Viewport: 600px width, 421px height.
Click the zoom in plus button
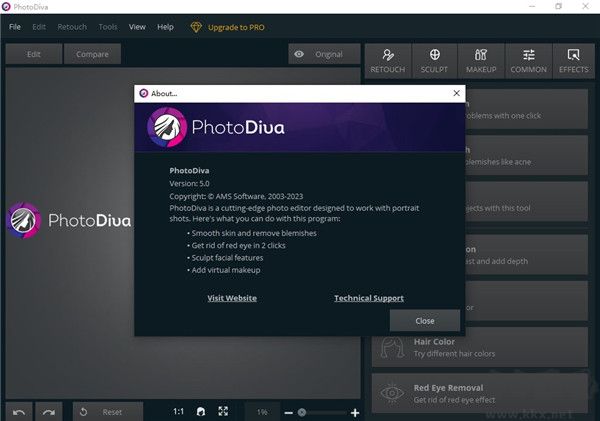tap(355, 413)
